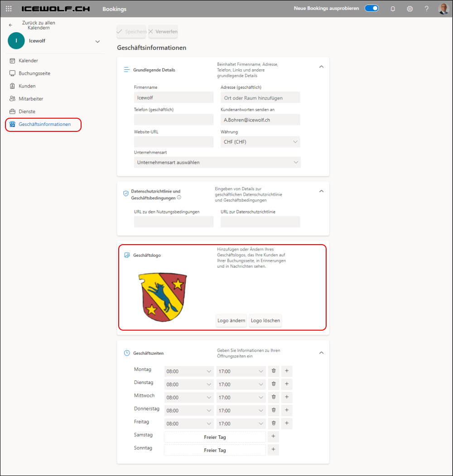Click the info icon beside Geschäftsbedingungen
453x476 pixels.
(179, 197)
